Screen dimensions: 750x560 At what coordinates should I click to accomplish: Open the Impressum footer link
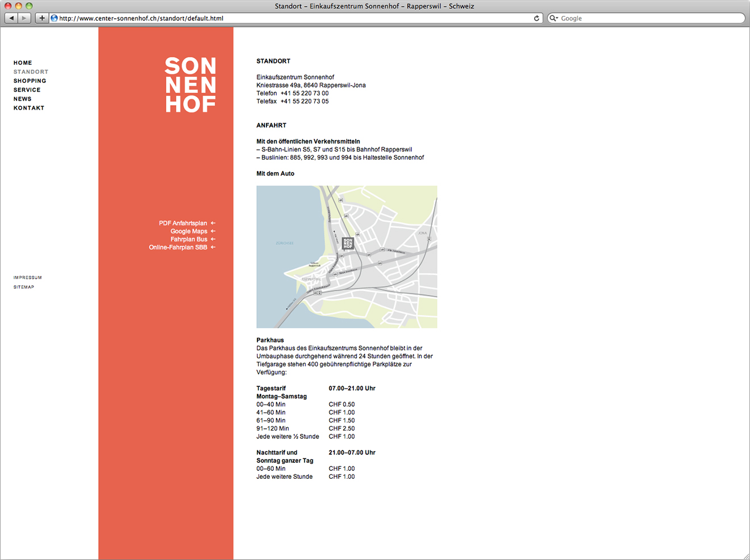28,278
